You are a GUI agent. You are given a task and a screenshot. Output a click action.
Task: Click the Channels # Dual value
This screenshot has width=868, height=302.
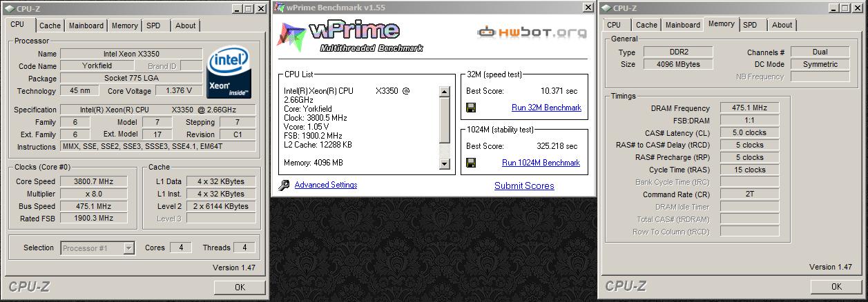[x=820, y=52]
